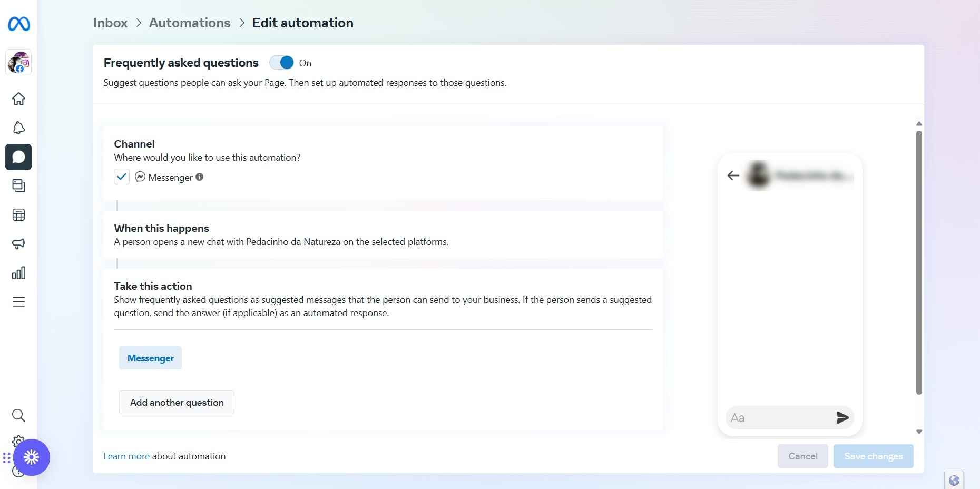Select the Messenger tab under Take this action
Image resolution: width=980 pixels, height=489 pixels.
click(150, 358)
